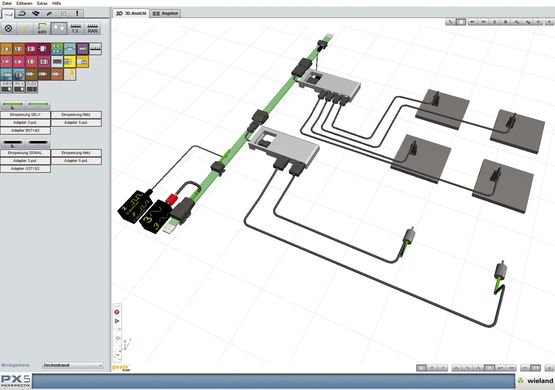The width and height of the screenshot is (555, 390).
Task: Click the right arrow view control top-right
Action: 484,22
